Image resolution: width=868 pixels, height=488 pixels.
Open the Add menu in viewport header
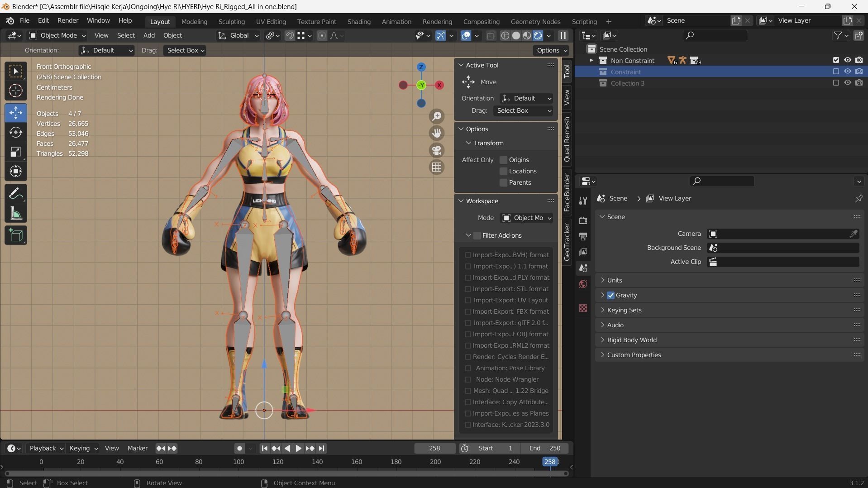[x=149, y=35]
